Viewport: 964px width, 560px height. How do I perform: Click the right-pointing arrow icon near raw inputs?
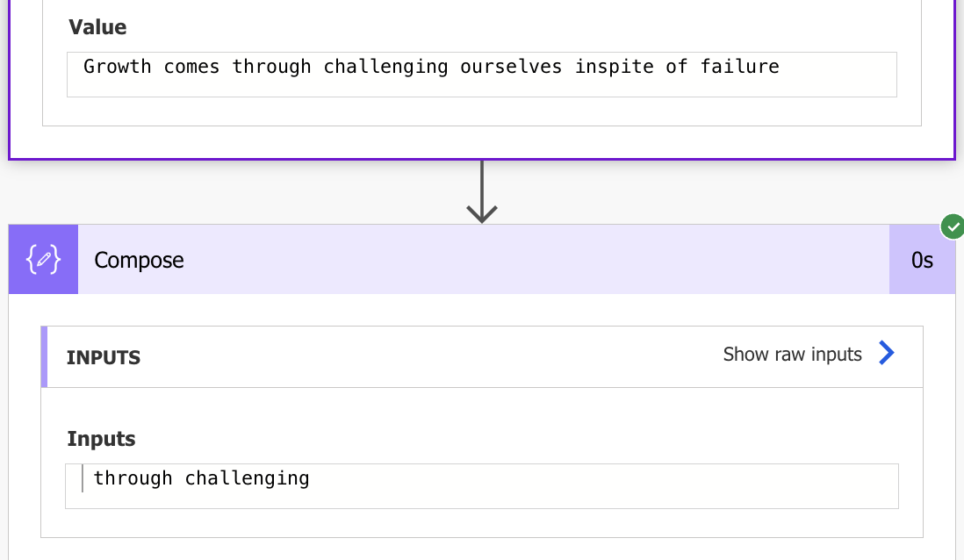[x=887, y=353]
